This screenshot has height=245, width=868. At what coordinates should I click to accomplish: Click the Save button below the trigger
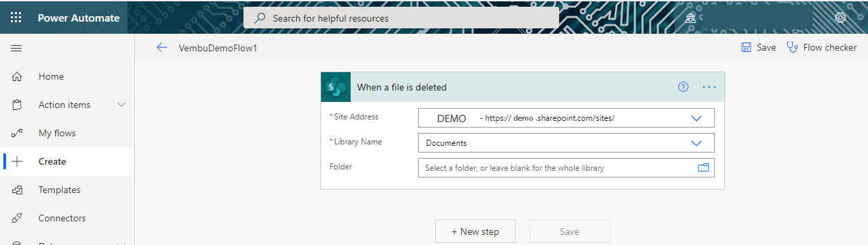[x=569, y=232]
